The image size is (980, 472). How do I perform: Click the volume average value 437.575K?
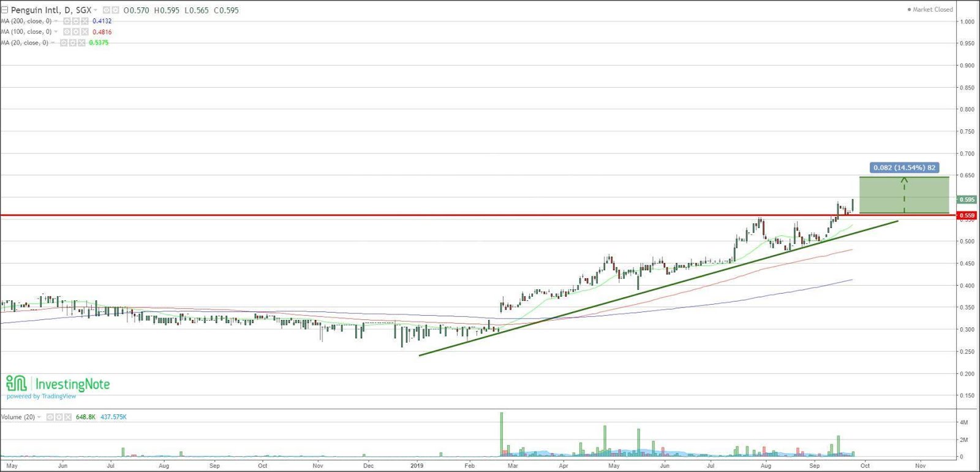113,417
